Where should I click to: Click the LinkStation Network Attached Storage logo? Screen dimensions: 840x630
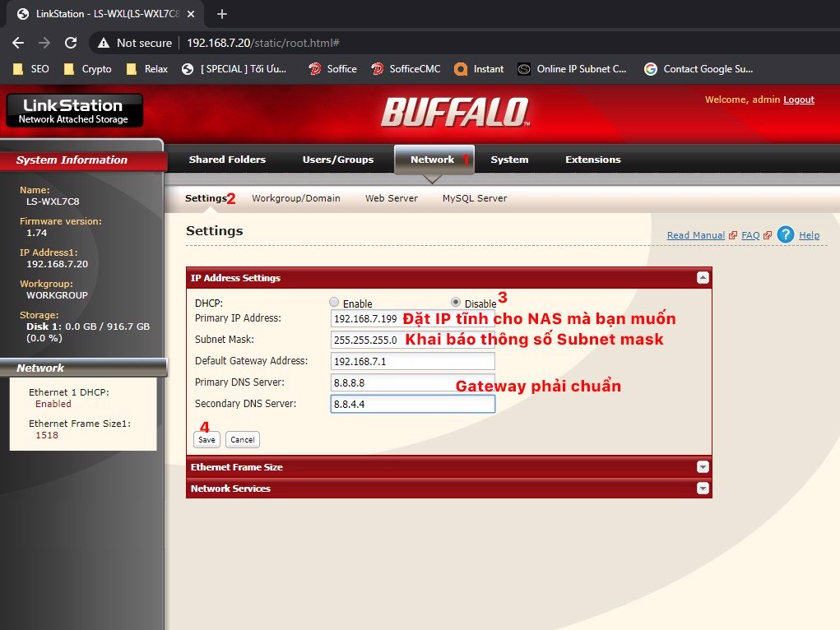pyautogui.click(x=74, y=110)
